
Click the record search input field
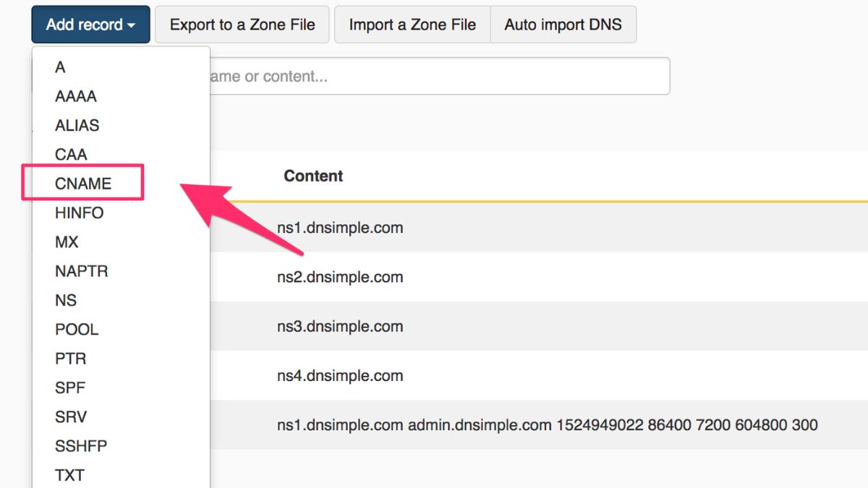click(438, 76)
